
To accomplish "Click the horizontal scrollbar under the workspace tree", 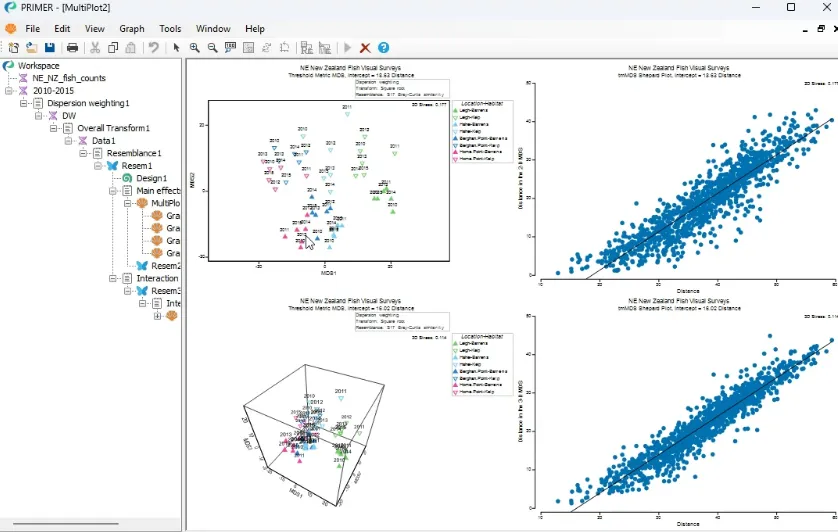I will 66,524.
